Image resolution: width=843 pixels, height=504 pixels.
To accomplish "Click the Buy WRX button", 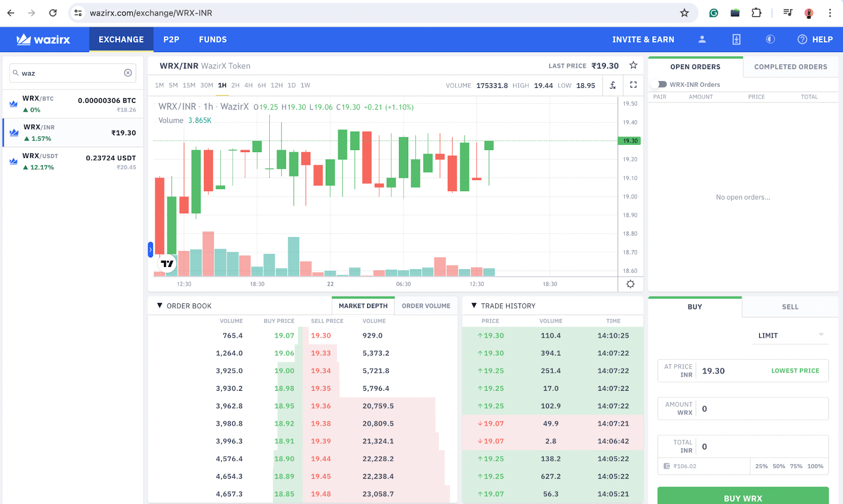I will (x=743, y=496).
